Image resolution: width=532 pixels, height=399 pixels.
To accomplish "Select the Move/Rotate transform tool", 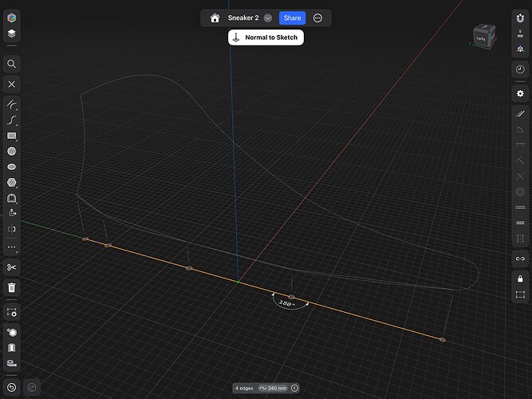I will pyautogui.click(x=11, y=213).
